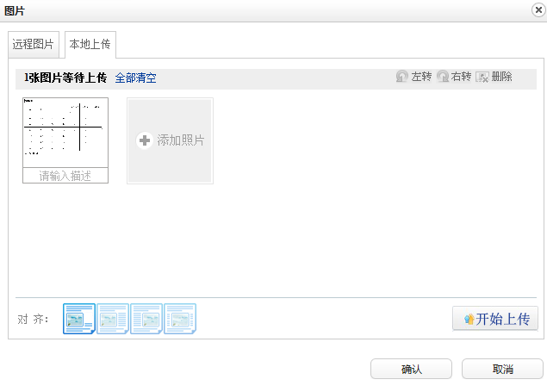547x392 pixels.
Task: Confirm the dialog with 确认
Action: [411, 369]
